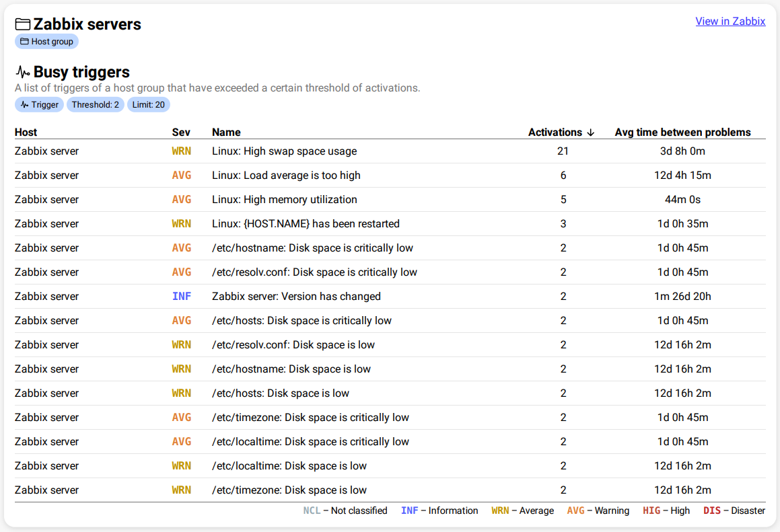The width and height of the screenshot is (780, 532).
Task: Click Avg time between problems header
Action: tap(682, 132)
